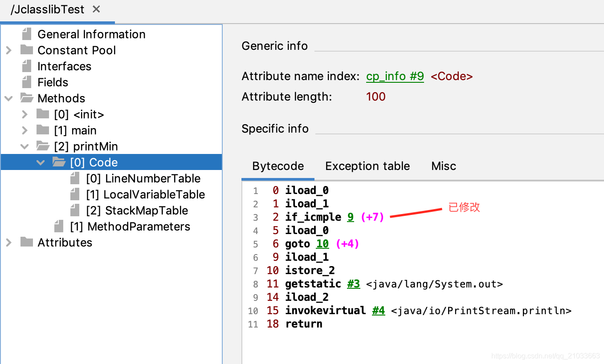604x364 pixels.
Task: Click the StackMapTable file icon
Action: 75,210
